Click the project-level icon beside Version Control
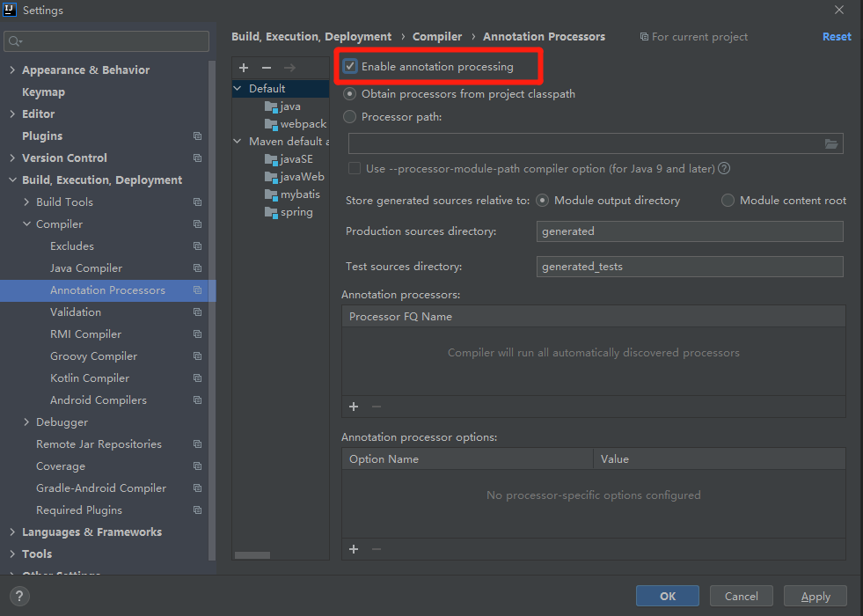The image size is (863, 616). point(198,158)
